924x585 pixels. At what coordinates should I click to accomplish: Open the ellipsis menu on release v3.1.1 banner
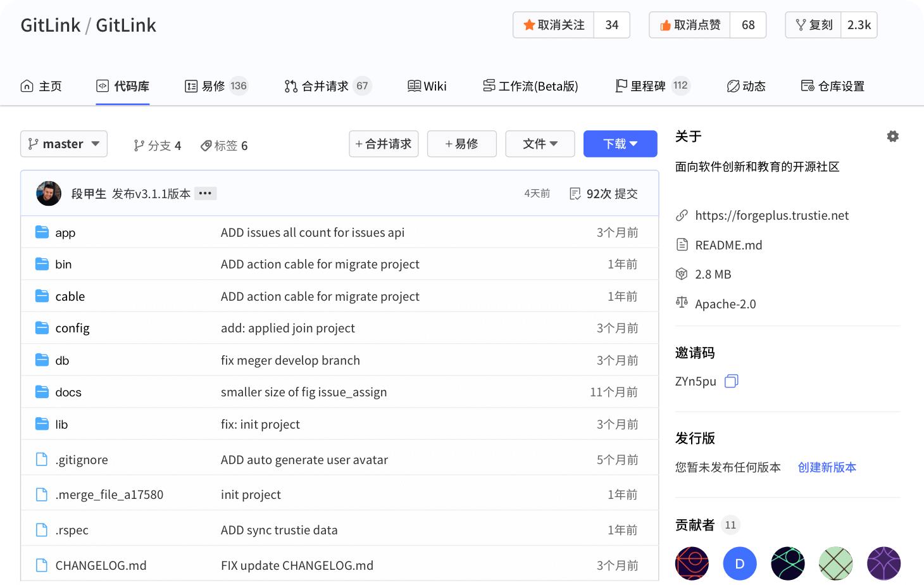point(205,193)
